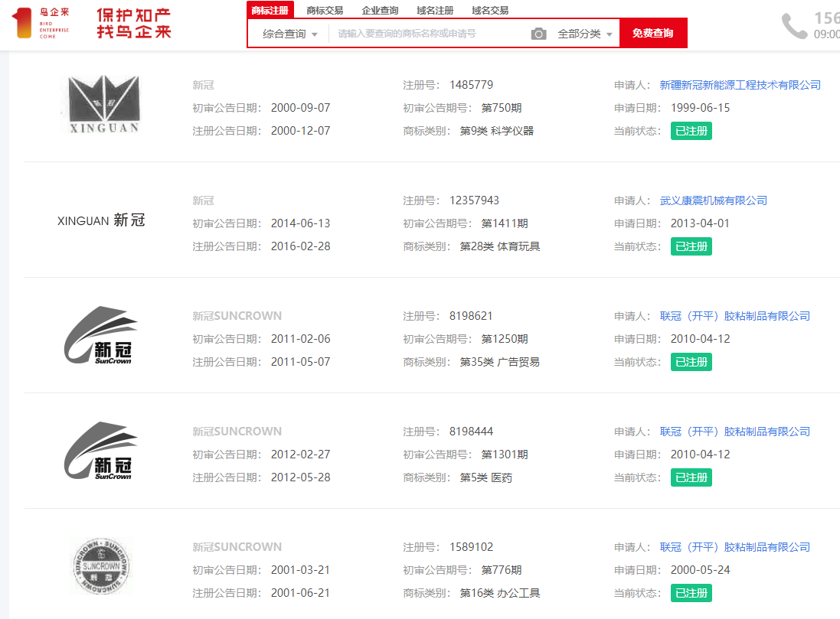Select registration number 1485779
Screen dimensions: 840x619
[471, 85]
